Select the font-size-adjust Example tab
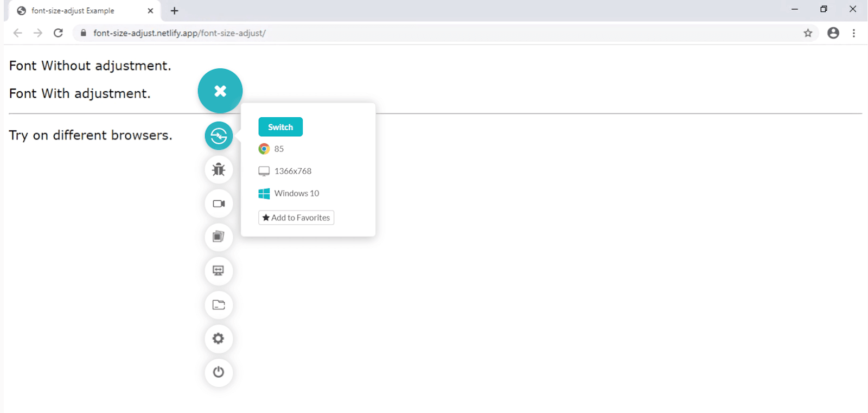 point(85,11)
